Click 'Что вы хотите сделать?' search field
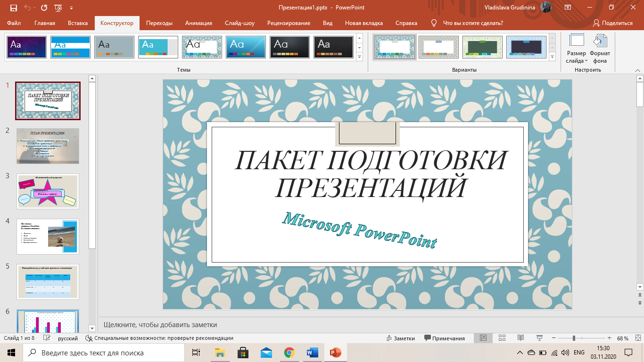This screenshot has height=362, width=644. click(x=473, y=23)
